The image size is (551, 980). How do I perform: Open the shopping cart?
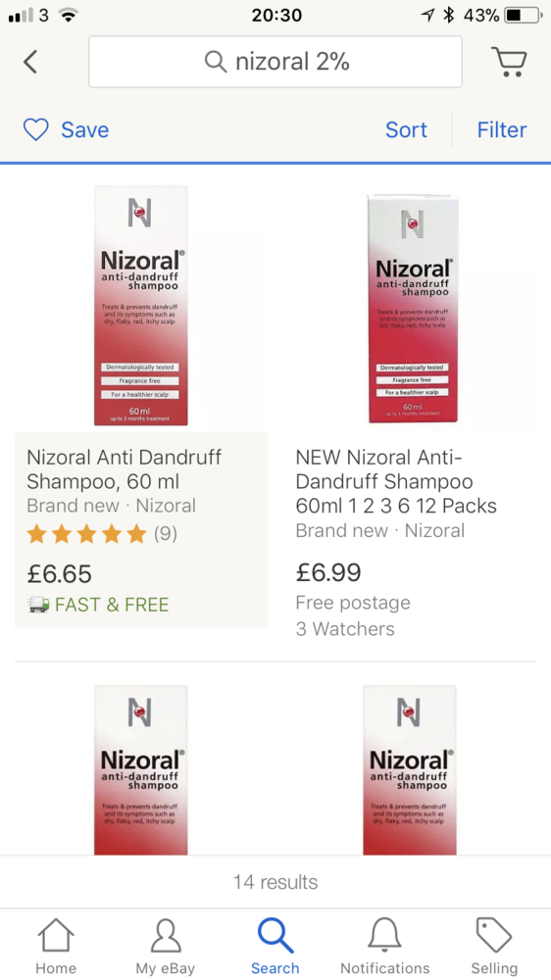pos(509,61)
